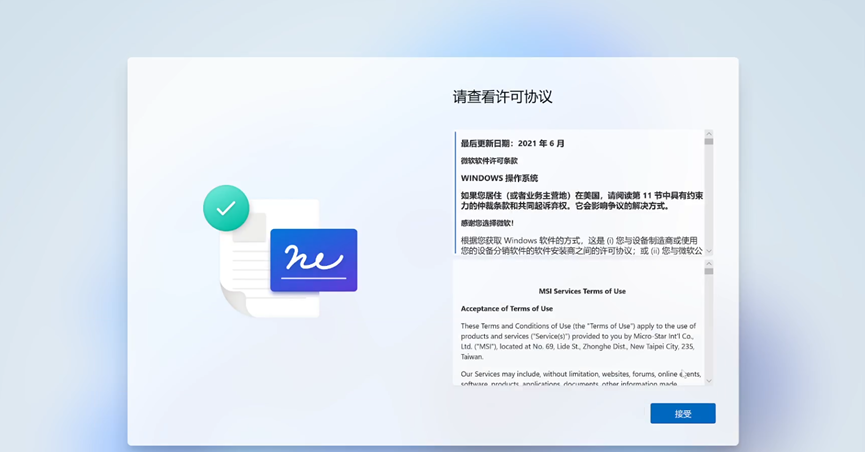Click the 最后更新日期: 2021 年 6 月 line
The image size is (865, 452).
512,144
